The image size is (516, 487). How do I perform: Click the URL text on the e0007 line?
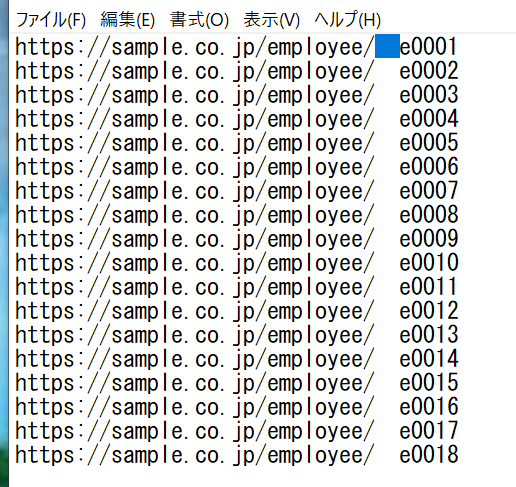tap(195, 191)
